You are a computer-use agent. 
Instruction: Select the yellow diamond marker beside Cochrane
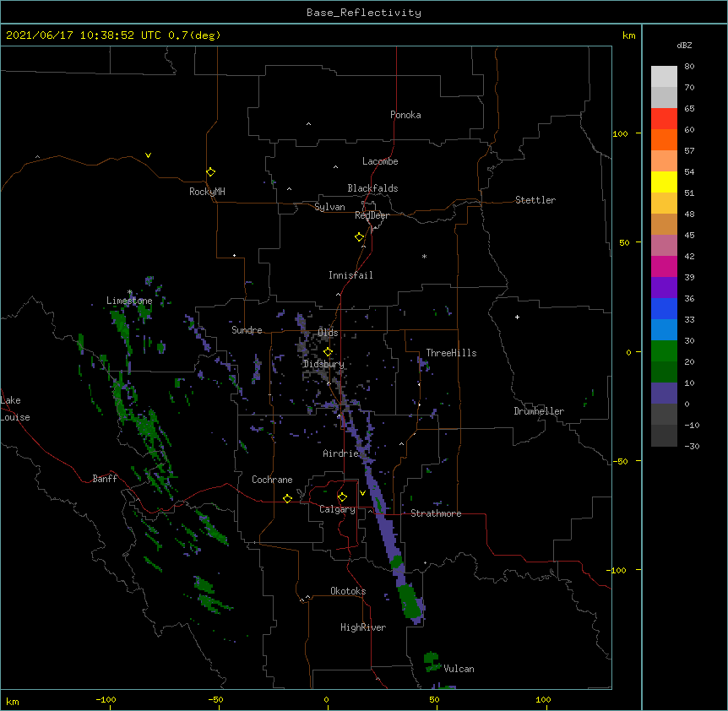[x=287, y=498]
